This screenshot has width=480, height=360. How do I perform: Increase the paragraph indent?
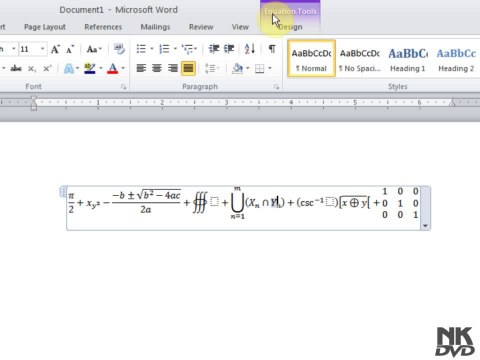[229, 49]
